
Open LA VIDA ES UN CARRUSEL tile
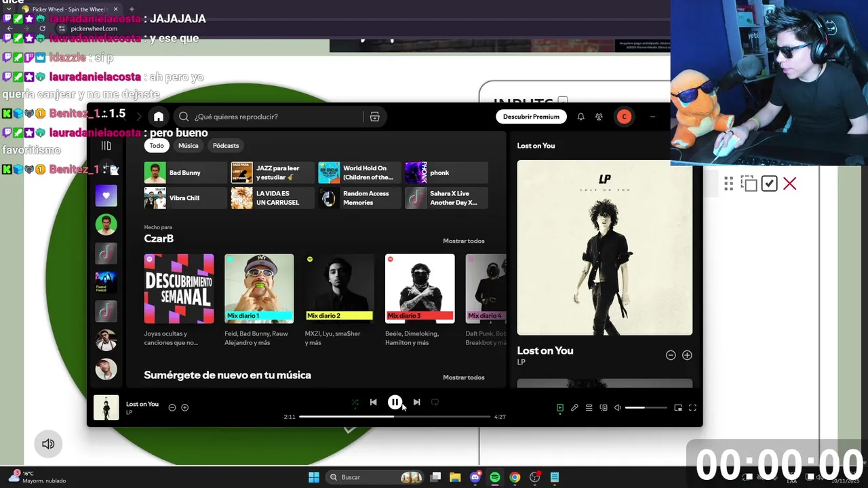click(x=273, y=198)
